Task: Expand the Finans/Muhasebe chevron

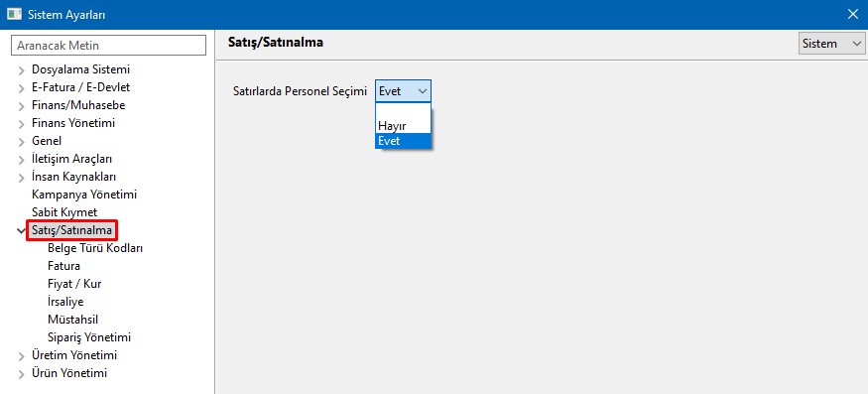Action: pyautogui.click(x=22, y=106)
